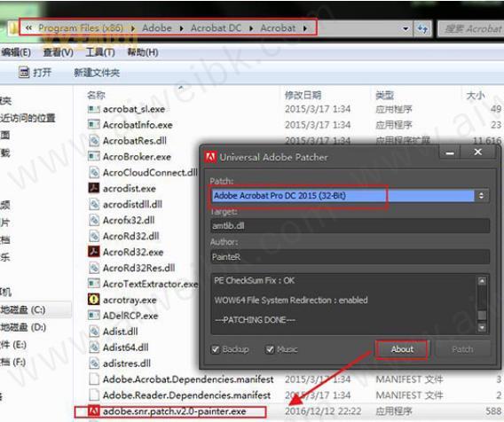Expand the arrow after Program Files (x86)
504x422 pixels.
pyautogui.click(x=133, y=28)
